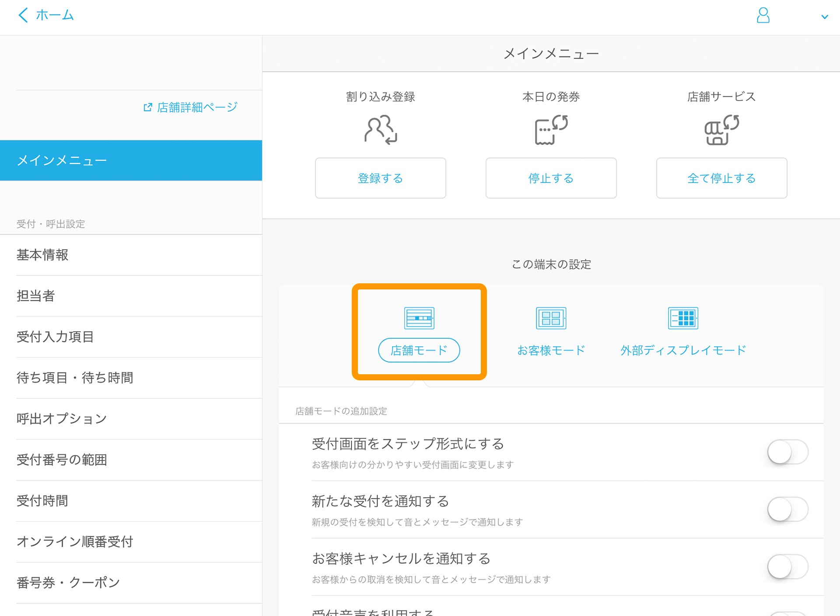Screen dimensions: 840x616
Task: Click the お客様モード grid icon
Action: 551,318
